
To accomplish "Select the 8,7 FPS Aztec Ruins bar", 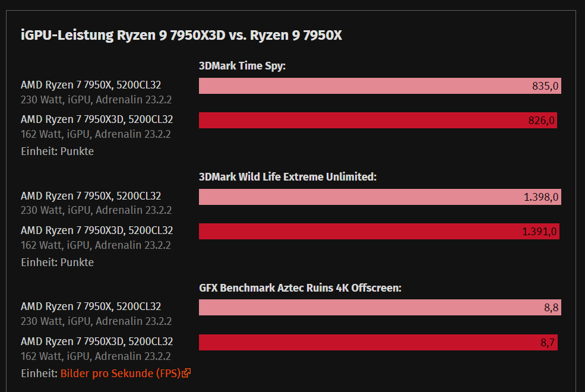I will point(378,342).
